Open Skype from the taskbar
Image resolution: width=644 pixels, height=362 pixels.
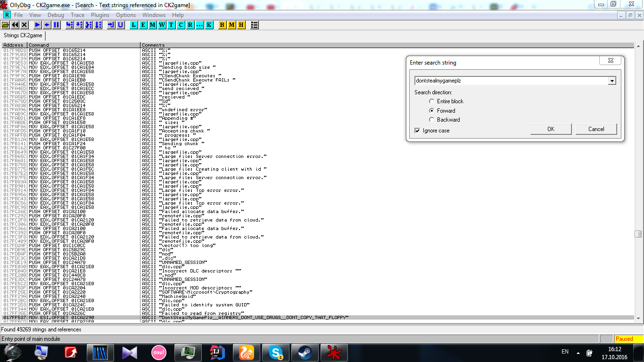coord(275,352)
